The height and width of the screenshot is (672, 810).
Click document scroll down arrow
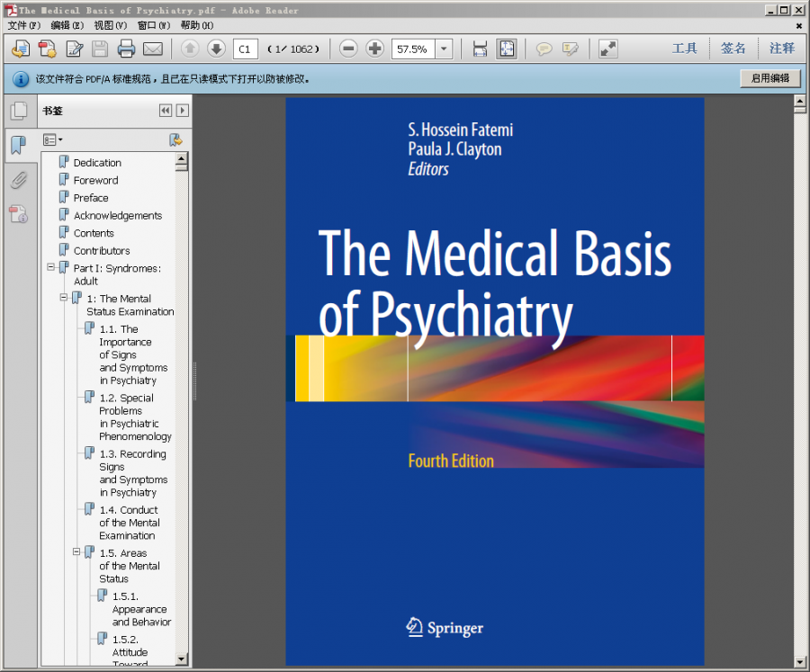pyautogui.click(x=800, y=662)
